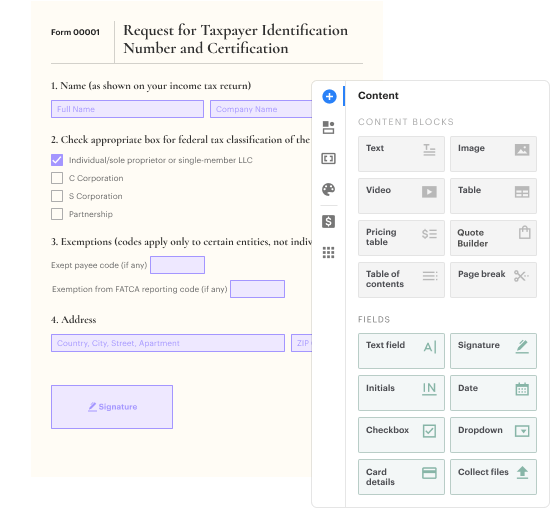
Task: Check the C Corporation checkbox
Action: pyautogui.click(x=57, y=178)
